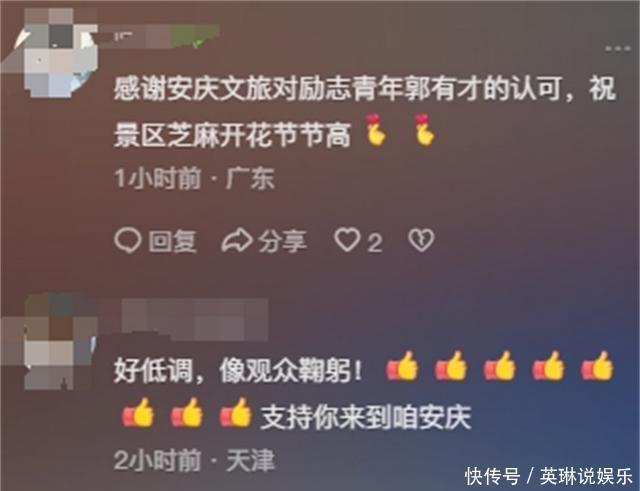Click the 英琳说娱乐 watermark text
Screen dimensions: 640x491
(x=587, y=476)
